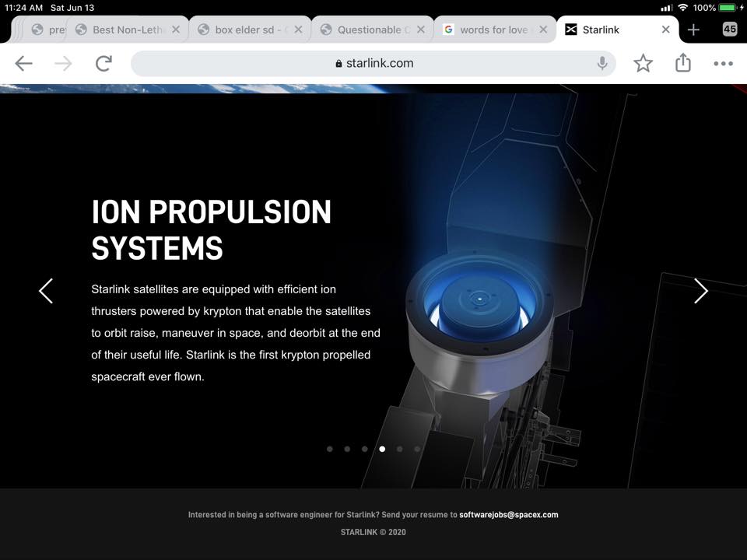
Task: Close the 'Best Non-Leth' tab
Action: click(x=176, y=30)
